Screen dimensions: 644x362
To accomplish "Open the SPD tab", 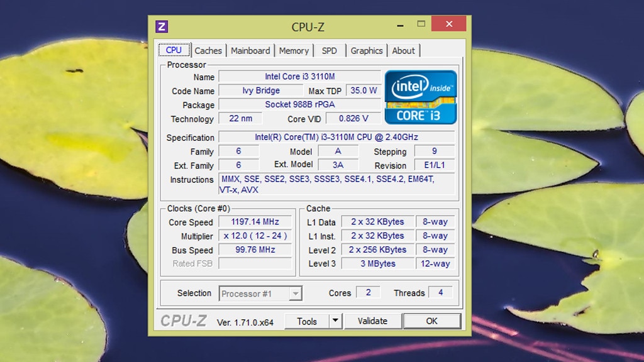I will [330, 50].
